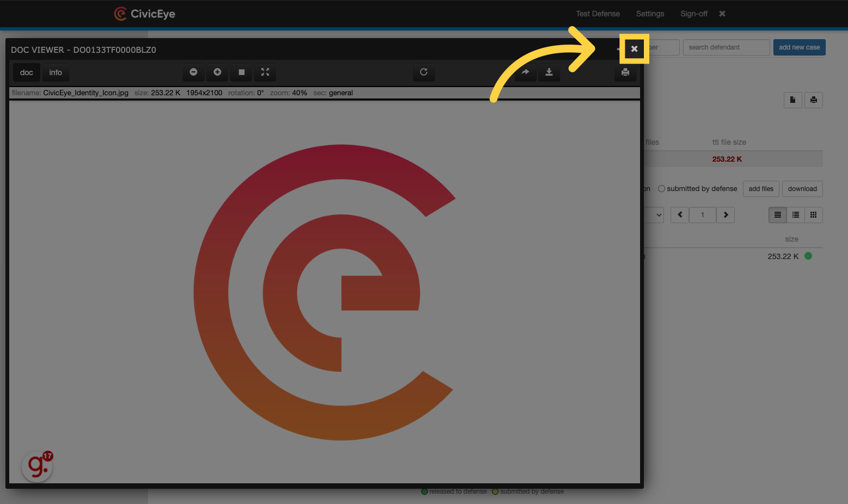Image resolution: width=848 pixels, height=504 pixels.
Task: Select the compact list view icon
Action: click(777, 215)
